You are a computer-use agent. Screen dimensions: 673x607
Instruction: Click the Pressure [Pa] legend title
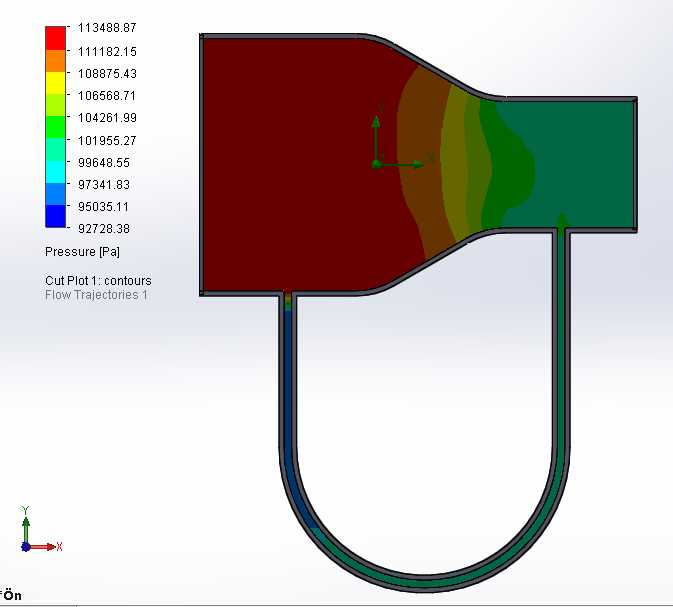82,252
